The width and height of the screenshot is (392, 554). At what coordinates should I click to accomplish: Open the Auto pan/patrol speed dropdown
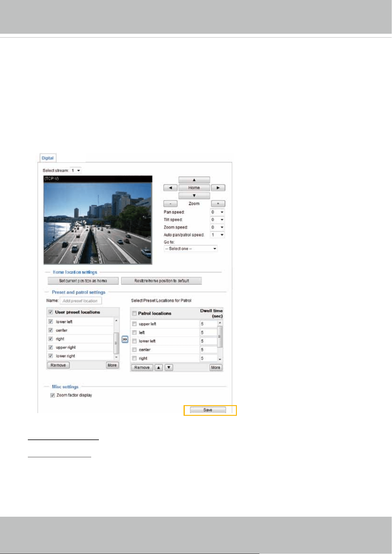pyautogui.click(x=217, y=235)
